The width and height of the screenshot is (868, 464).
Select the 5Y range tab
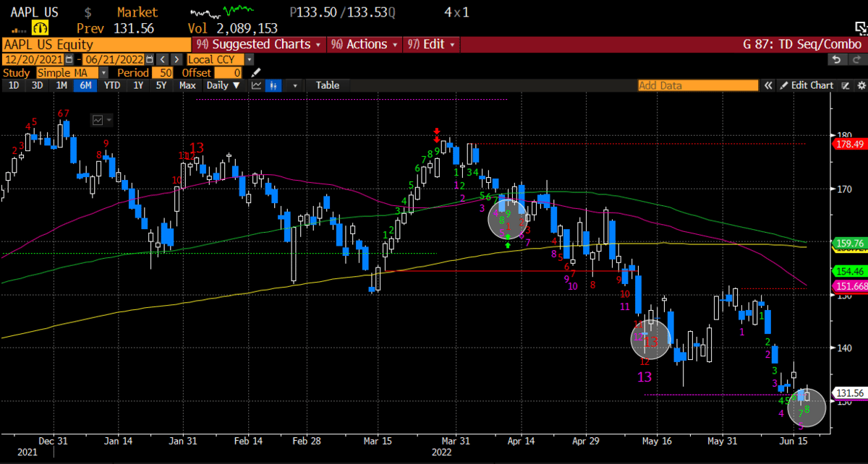161,85
